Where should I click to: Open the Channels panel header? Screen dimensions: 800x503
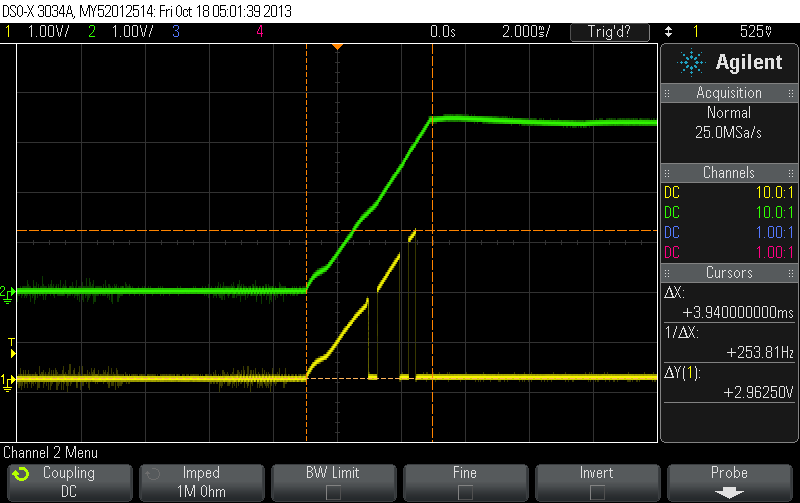click(729, 172)
